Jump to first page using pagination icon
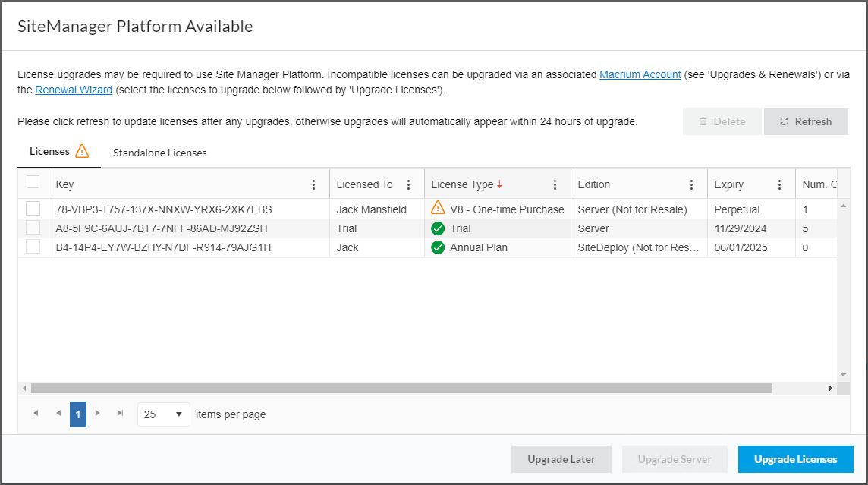The height and width of the screenshot is (485, 868). point(34,414)
